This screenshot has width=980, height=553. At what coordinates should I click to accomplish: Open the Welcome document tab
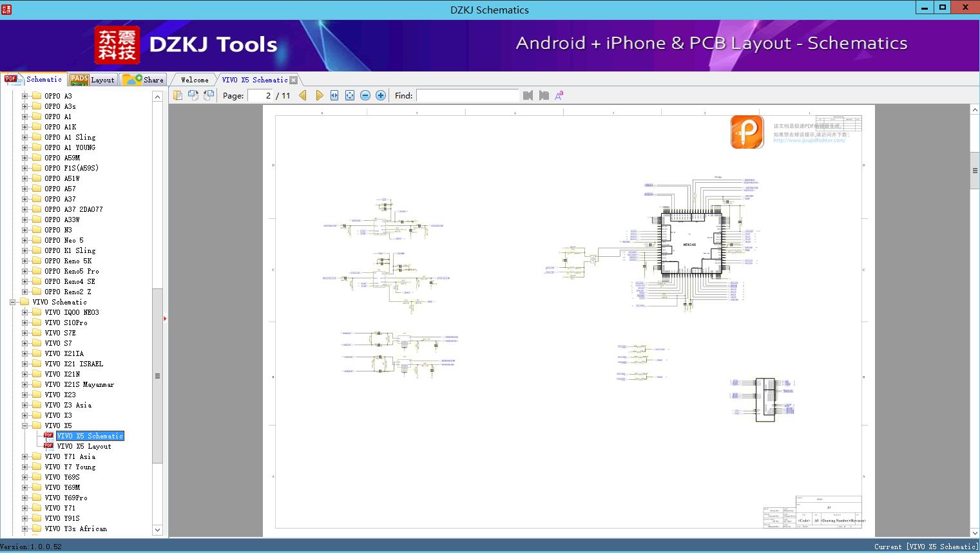[195, 80]
